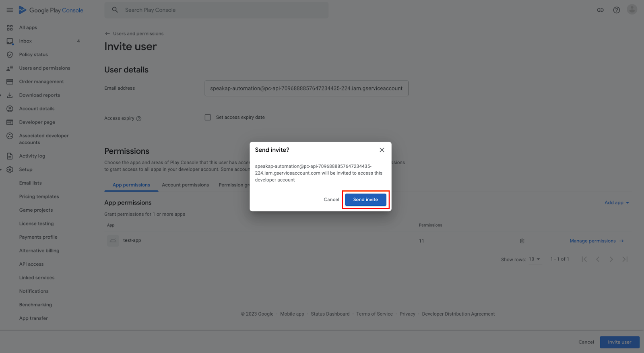Delete test-app with the trash icon
The height and width of the screenshot is (353, 644).
coord(522,241)
